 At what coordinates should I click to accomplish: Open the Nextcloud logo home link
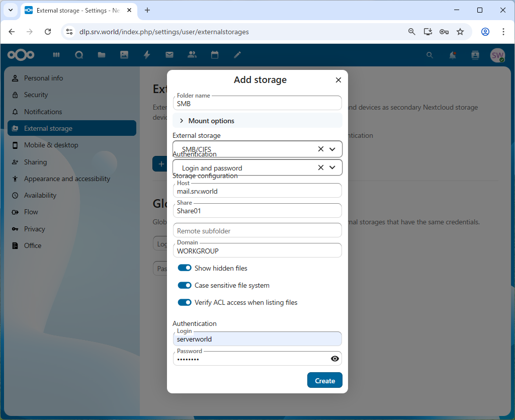[21, 55]
